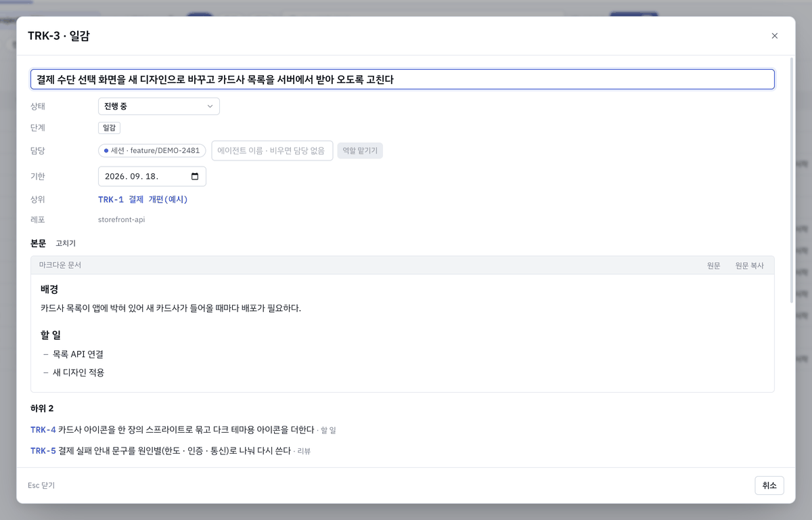This screenshot has width=812, height=520.
Task: Click the 역할 맡기기 button
Action: tap(360, 150)
